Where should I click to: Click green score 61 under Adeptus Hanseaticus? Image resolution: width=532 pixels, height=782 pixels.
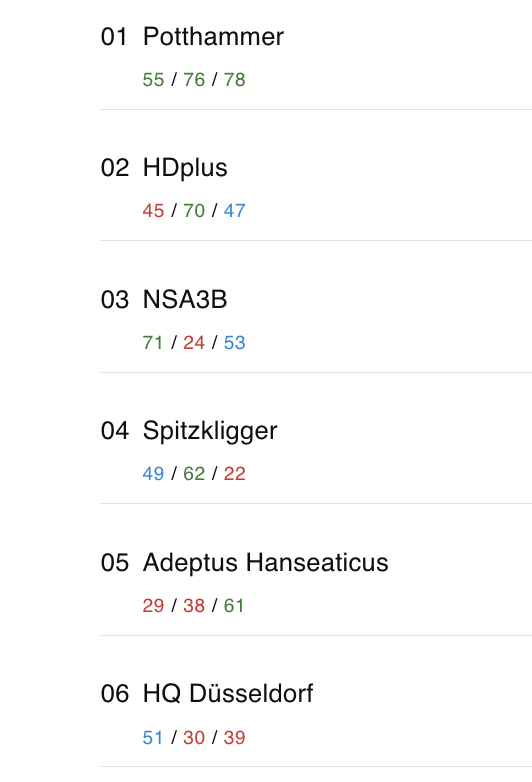(x=234, y=605)
